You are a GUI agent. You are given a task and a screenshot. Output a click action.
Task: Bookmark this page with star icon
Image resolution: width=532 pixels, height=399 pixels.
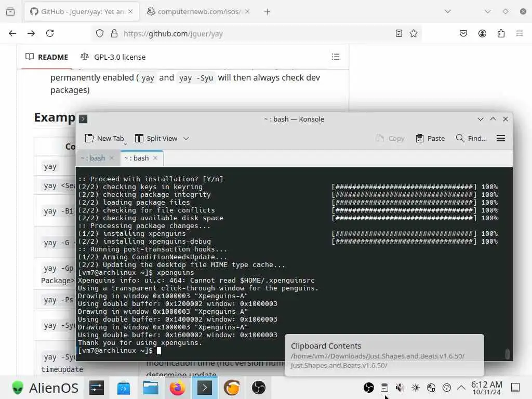(x=413, y=33)
